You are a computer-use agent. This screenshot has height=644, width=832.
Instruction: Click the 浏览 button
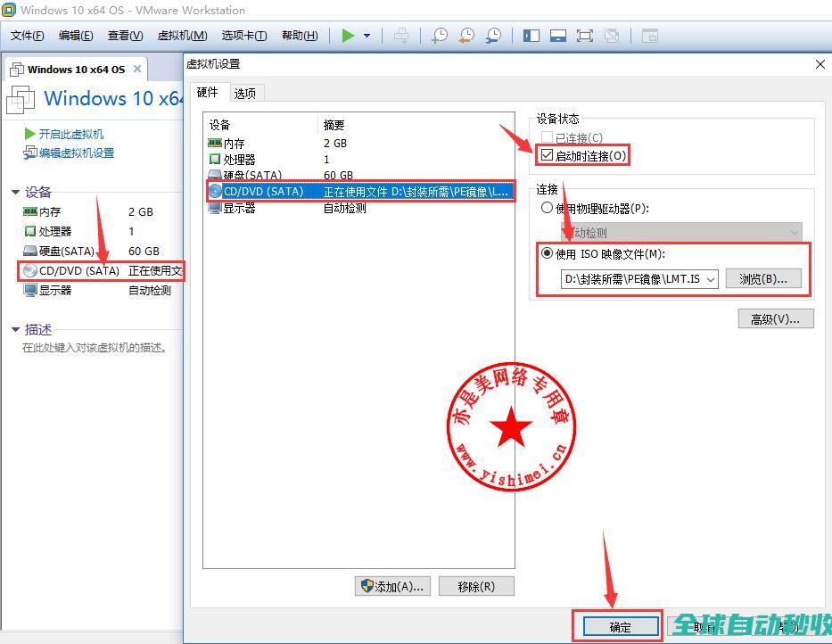(762, 279)
